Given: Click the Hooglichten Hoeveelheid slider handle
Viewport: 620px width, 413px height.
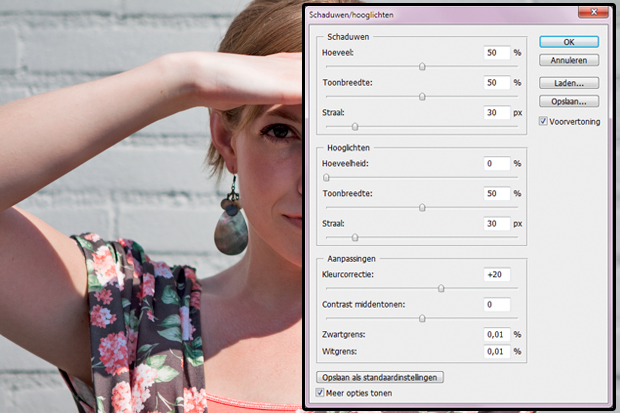Looking at the screenshot, I should coord(326,178).
